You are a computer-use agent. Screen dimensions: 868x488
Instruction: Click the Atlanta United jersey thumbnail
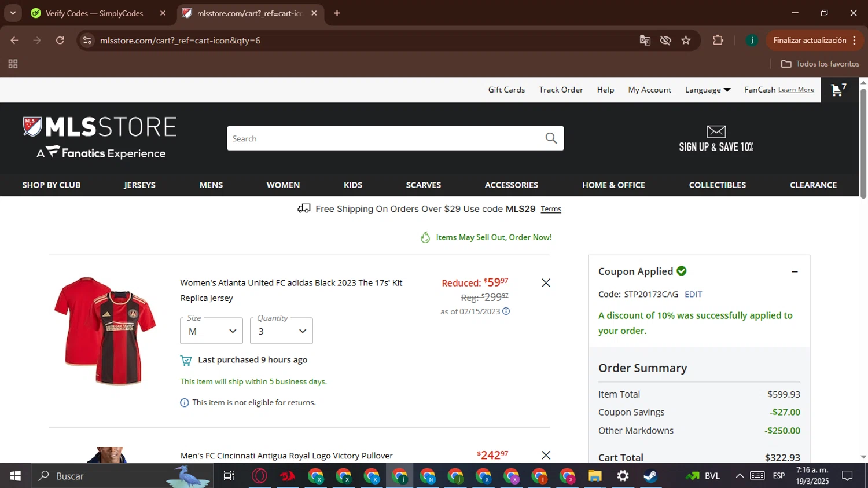pyautogui.click(x=105, y=331)
